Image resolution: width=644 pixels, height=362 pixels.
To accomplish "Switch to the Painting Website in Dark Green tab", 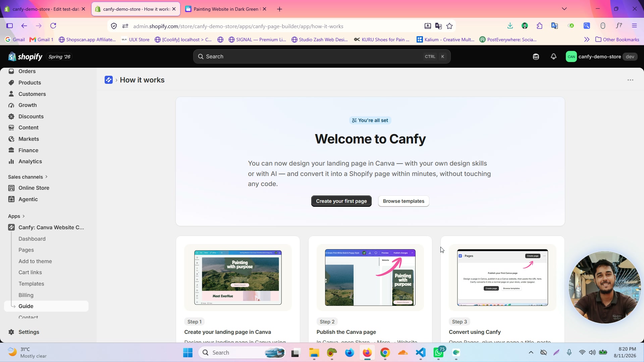I will 226,9.
